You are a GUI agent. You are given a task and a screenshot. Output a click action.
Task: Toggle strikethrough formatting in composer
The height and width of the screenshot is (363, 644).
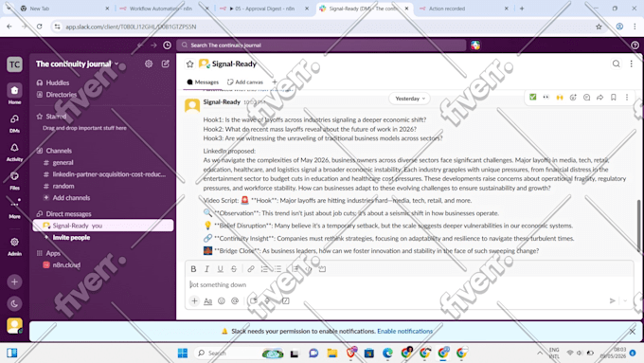coord(234,269)
